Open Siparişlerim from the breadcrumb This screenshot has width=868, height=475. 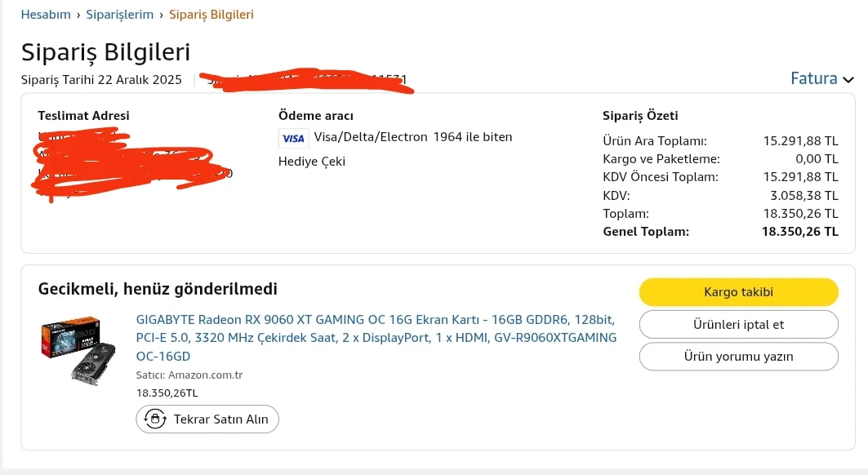[x=120, y=15]
